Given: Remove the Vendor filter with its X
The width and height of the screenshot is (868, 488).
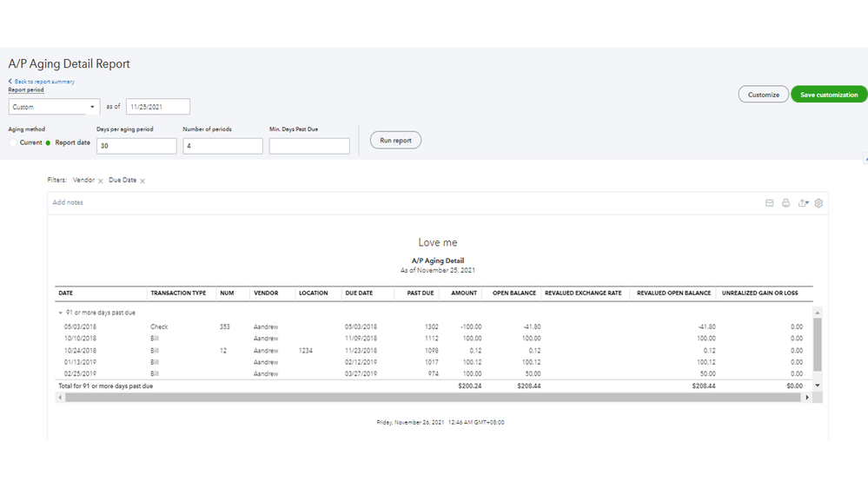Looking at the screenshot, I should tap(100, 181).
